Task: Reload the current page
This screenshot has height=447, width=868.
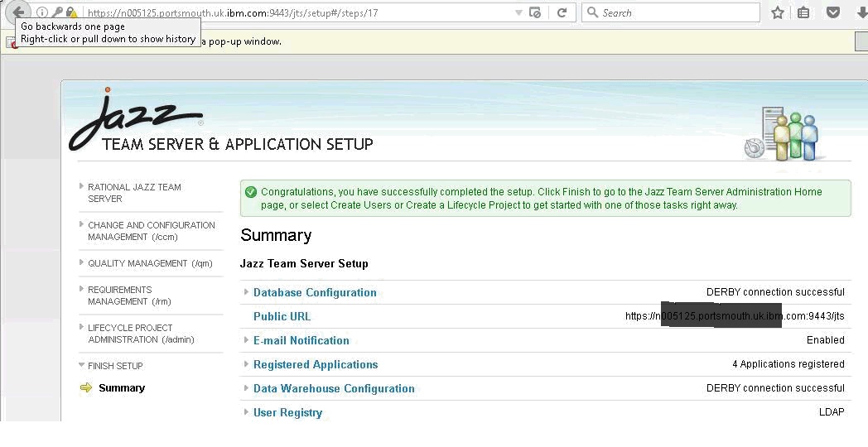Action: [562, 12]
